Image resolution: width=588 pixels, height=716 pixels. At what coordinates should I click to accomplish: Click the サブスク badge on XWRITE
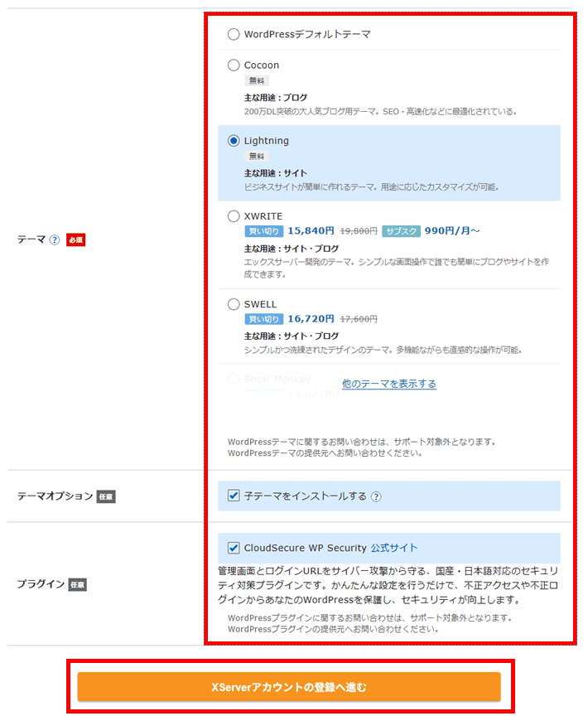tap(402, 231)
